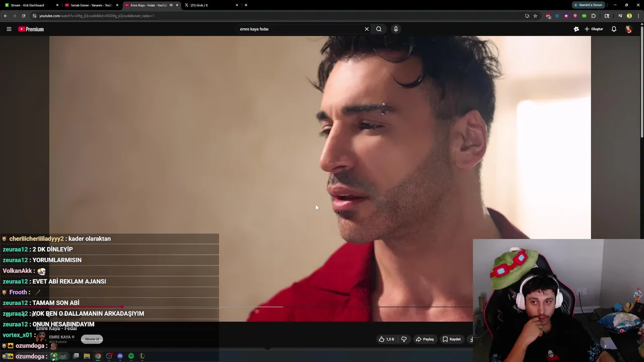This screenshot has height=362, width=644.
Task: Open League of Legends taskbar icon
Action: (142, 356)
